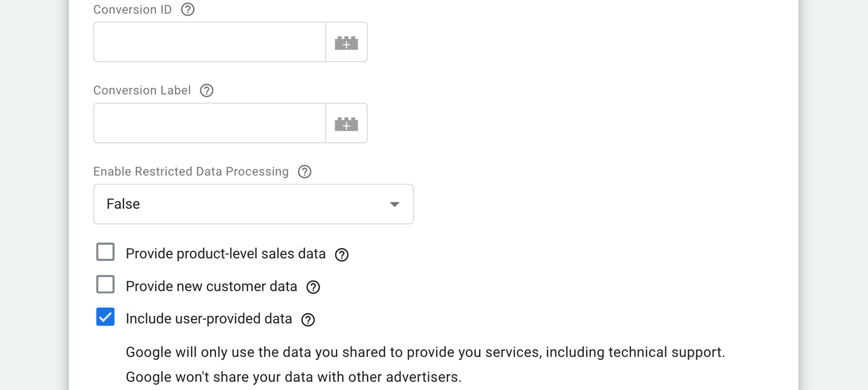
Task: Open the variable picker for Conversion ID
Action: tap(346, 42)
